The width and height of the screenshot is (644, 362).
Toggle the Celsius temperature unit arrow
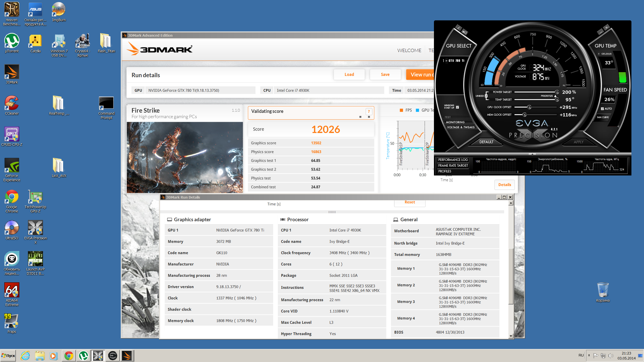[599, 54]
